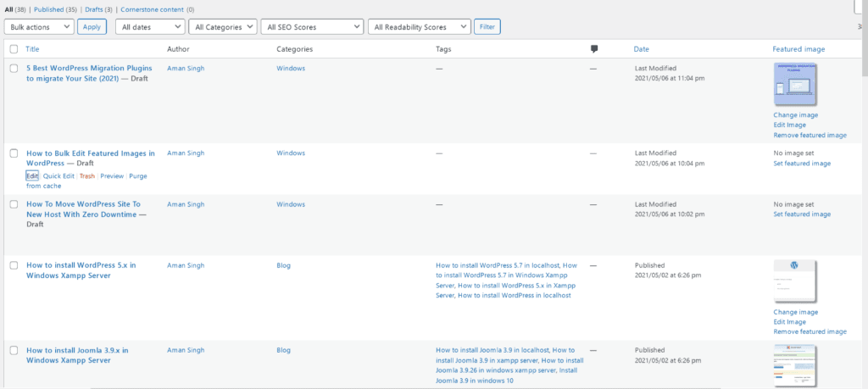The height and width of the screenshot is (389, 868).
Task: Open How To Move WordPress Site post
Action: click(84, 209)
